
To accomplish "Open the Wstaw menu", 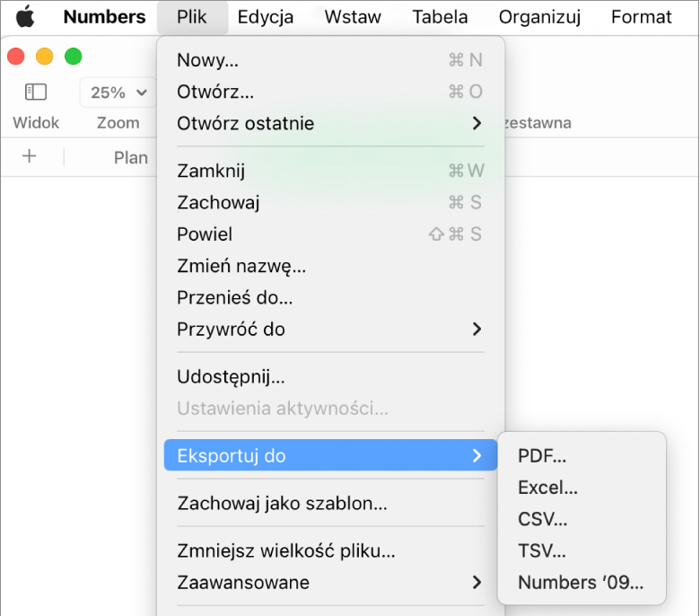I will coord(353,17).
